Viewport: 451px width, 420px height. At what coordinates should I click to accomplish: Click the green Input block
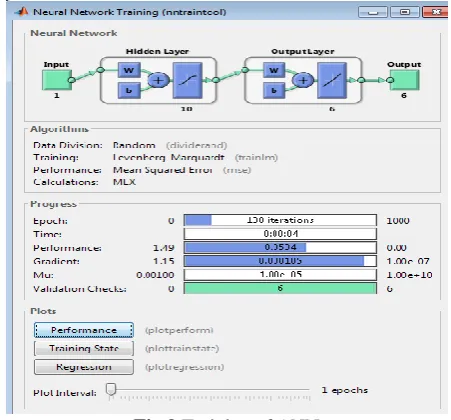(57, 80)
